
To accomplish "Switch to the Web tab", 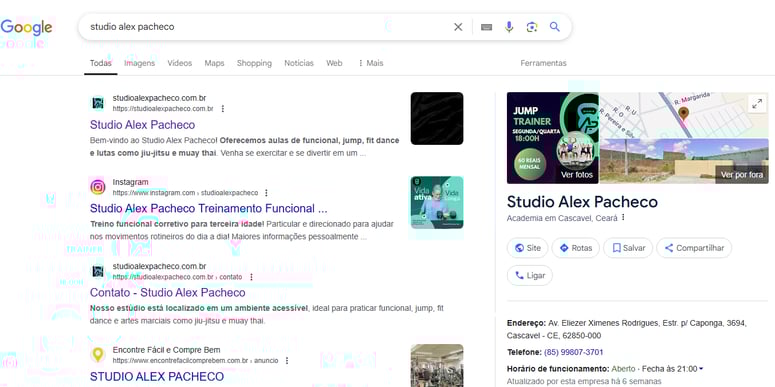I will click(334, 63).
